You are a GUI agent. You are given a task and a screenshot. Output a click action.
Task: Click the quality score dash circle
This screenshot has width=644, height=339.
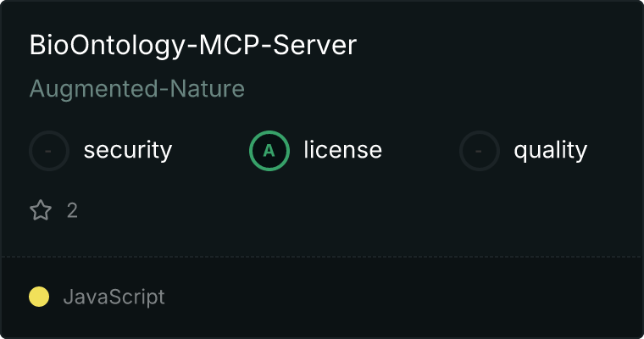tap(480, 151)
